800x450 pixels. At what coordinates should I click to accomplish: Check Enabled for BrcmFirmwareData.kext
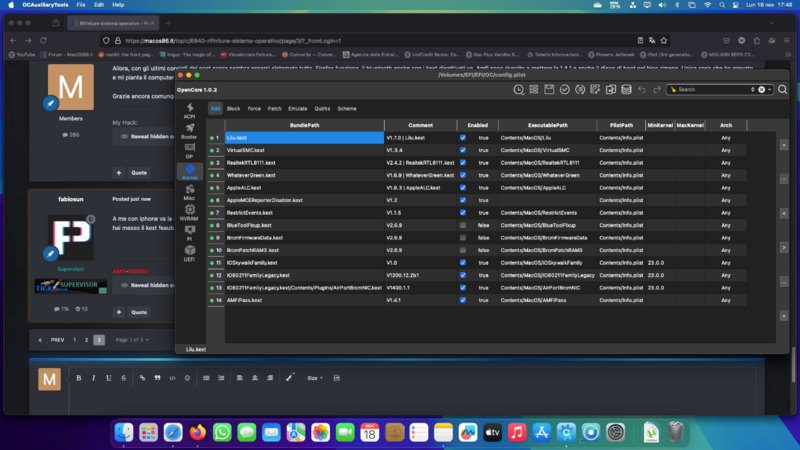(463, 238)
